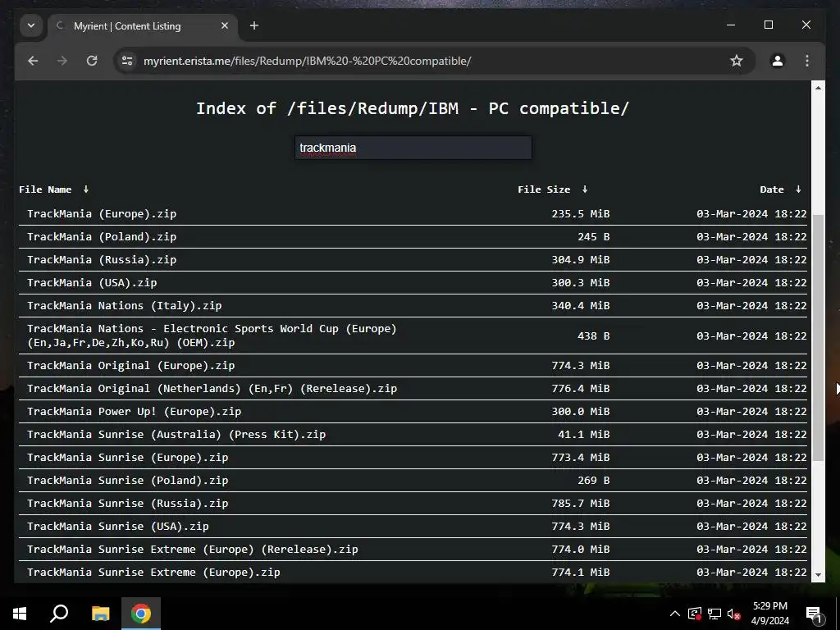Sort by File Size arrow

pos(584,189)
